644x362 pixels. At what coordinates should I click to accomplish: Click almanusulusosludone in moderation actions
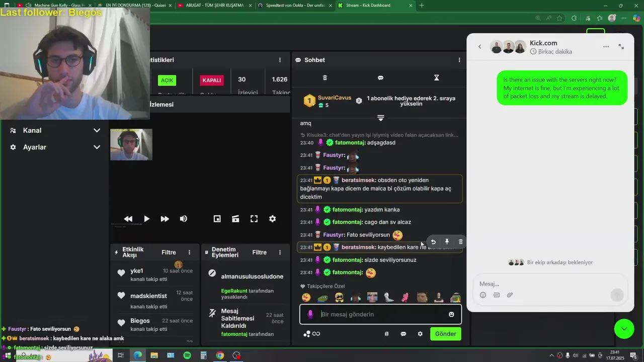click(x=252, y=277)
